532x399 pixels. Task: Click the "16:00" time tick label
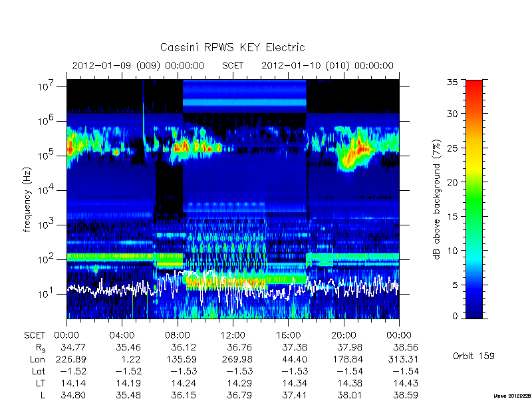point(288,335)
